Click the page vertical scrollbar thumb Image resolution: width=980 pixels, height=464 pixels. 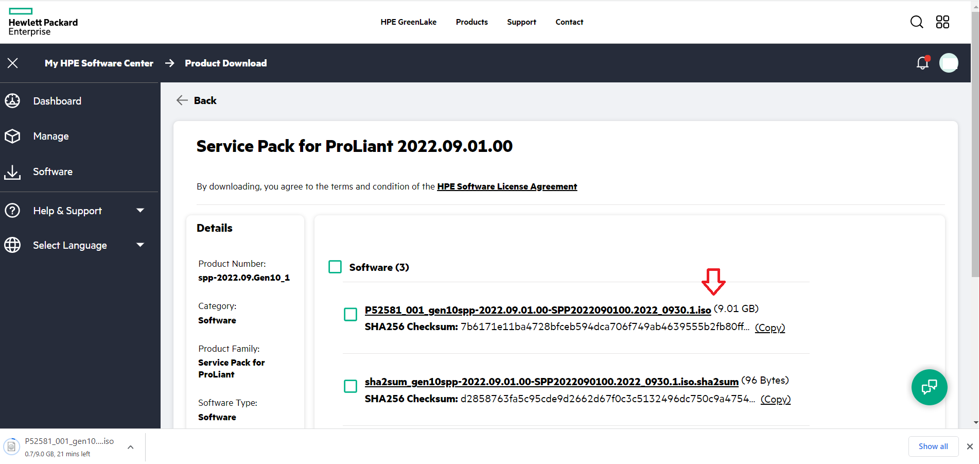(975, 144)
